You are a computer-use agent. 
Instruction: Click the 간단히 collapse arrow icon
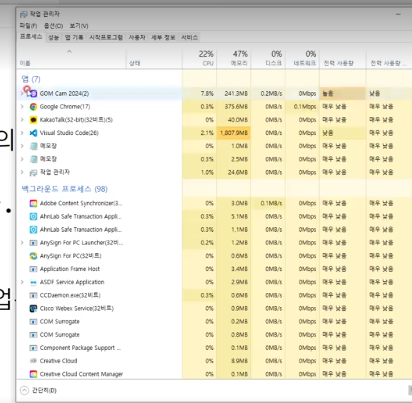24,390
